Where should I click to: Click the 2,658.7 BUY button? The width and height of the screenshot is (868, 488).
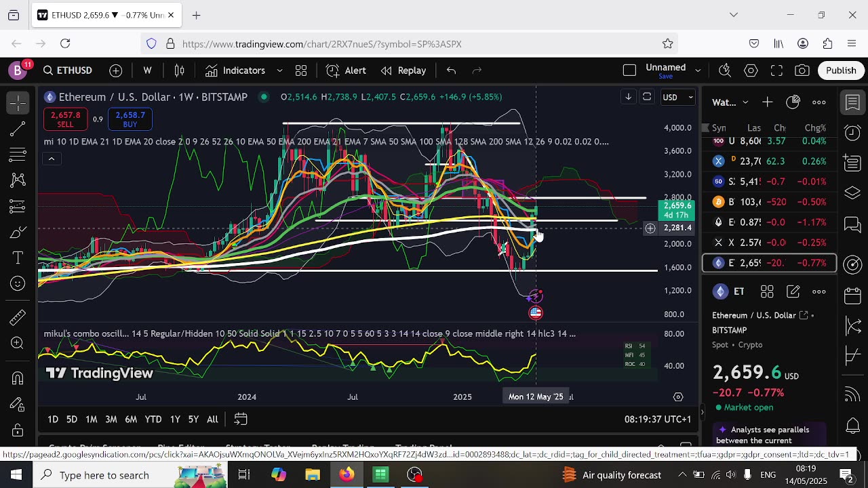[x=130, y=120]
